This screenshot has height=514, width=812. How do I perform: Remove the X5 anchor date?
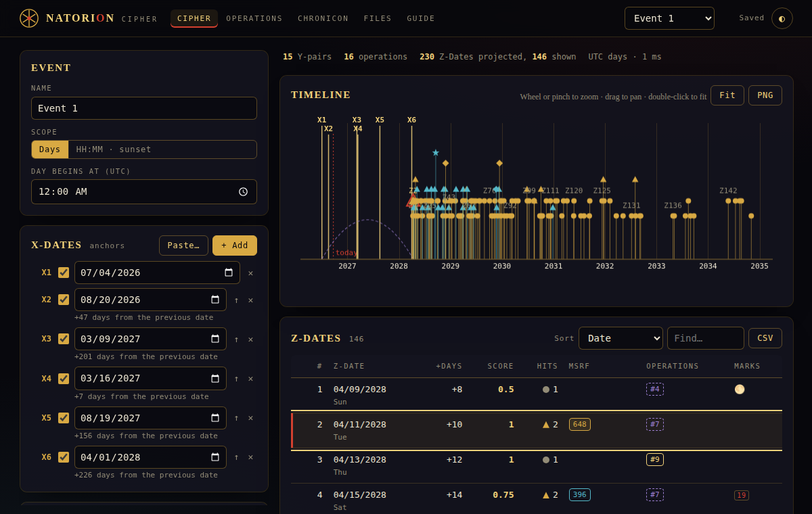250,418
